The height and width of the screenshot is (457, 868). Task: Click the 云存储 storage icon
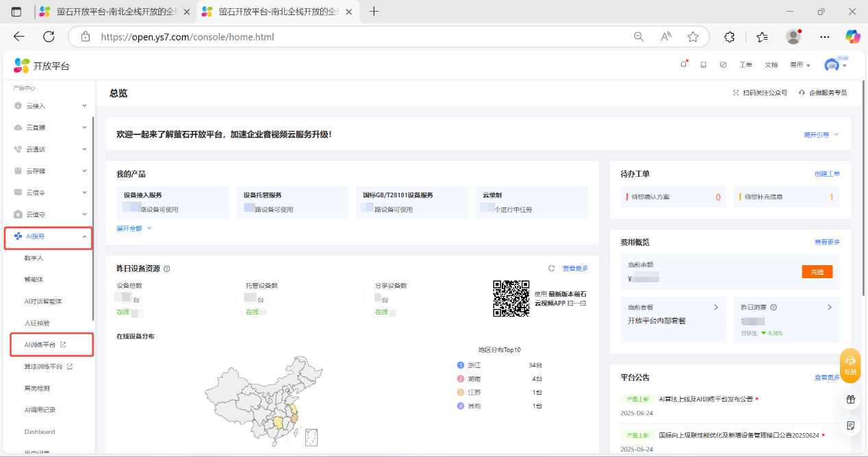pyautogui.click(x=18, y=171)
